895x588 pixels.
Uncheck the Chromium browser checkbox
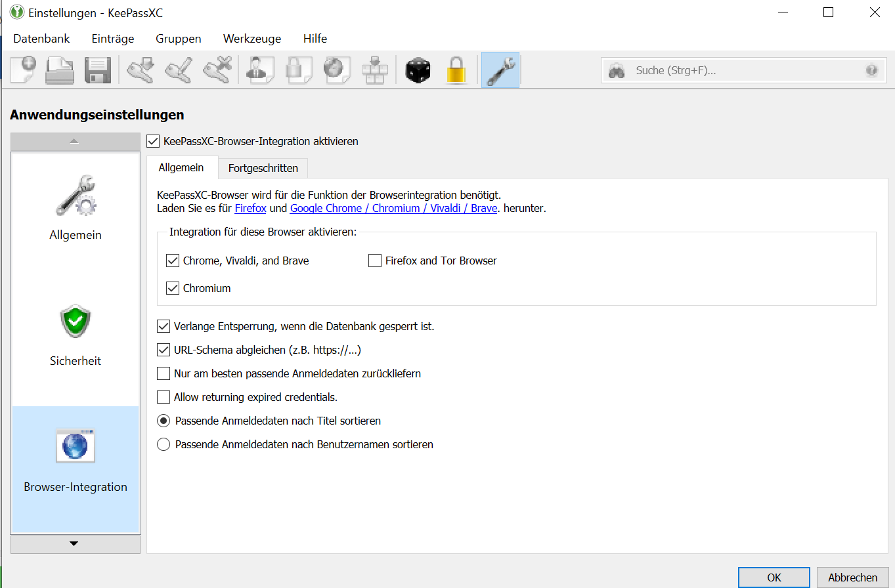(173, 288)
